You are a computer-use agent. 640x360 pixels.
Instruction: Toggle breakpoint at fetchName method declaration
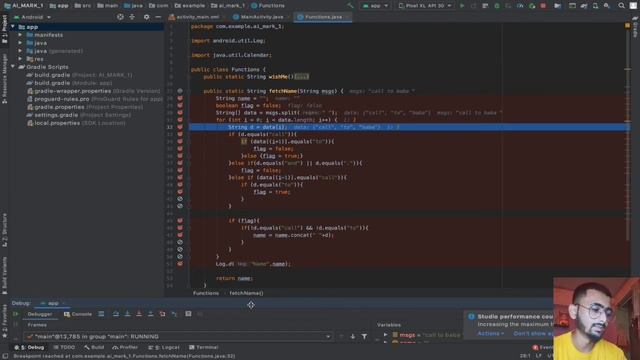pos(180,91)
